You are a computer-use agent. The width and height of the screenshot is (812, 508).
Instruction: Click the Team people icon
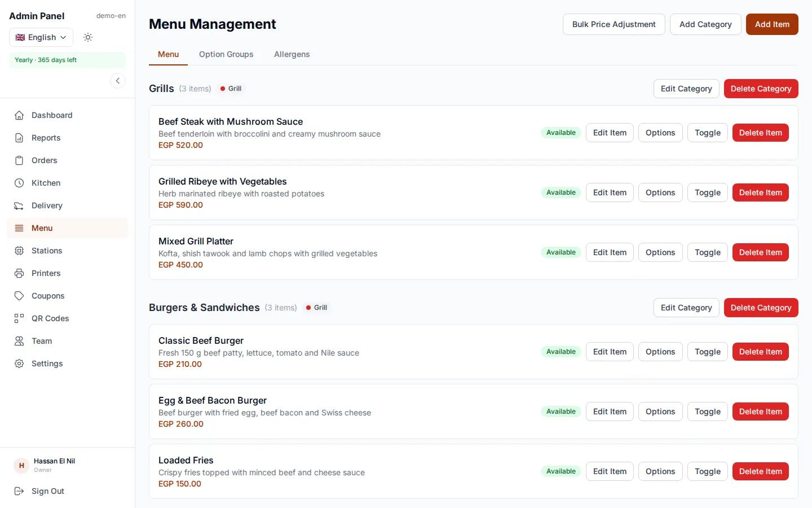(19, 341)
